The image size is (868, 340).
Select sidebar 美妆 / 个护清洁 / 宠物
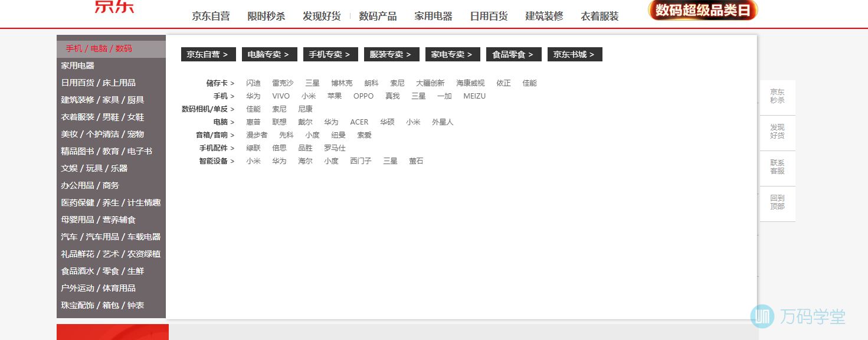pyautogui.click(x=102, y=134)
